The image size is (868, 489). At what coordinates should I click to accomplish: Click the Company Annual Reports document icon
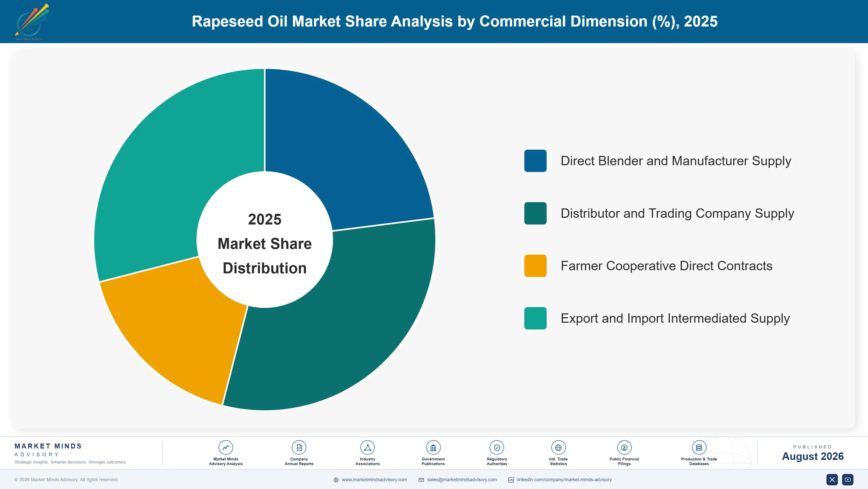coord(299,447)
